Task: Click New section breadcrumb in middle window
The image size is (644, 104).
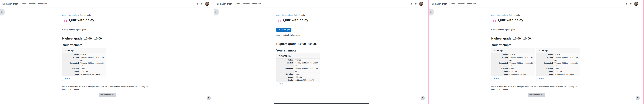Action: click(287, 15)
